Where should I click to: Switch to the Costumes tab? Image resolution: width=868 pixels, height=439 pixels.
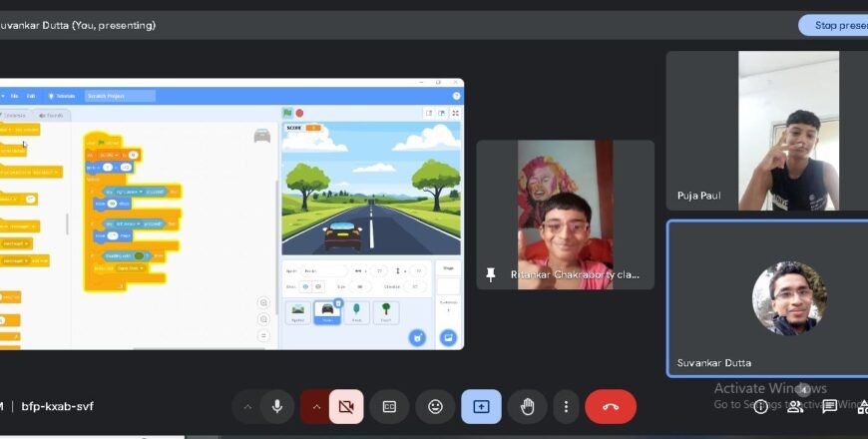tap(14, 116)
